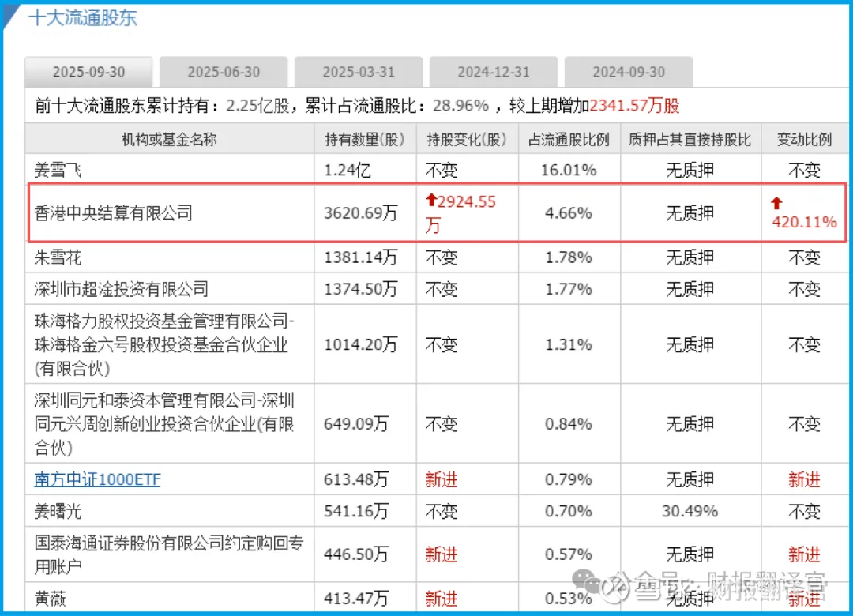This screenshot has height=616, width=853.
Task: Click the 变动比例 column header
Action: [805, 139]
